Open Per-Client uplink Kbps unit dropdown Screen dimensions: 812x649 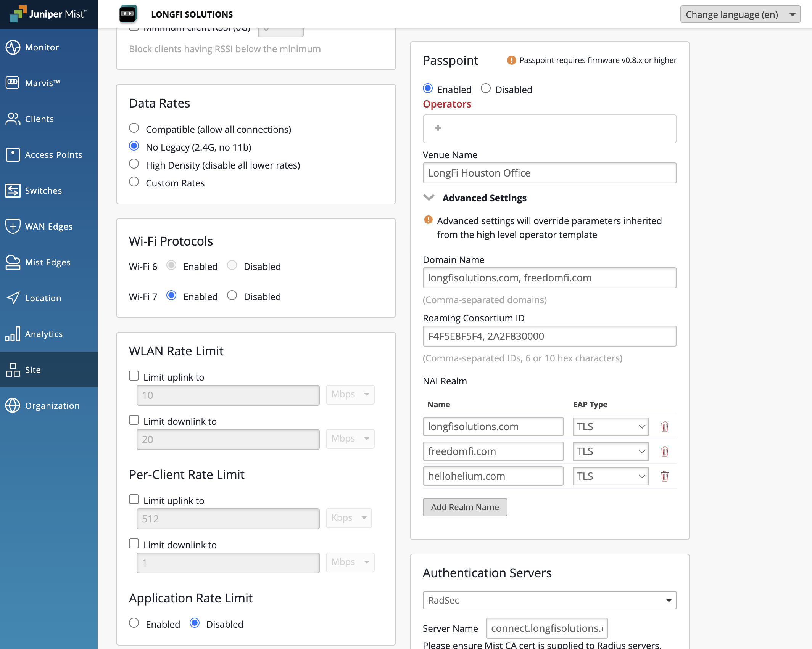(x=349, y=518)
